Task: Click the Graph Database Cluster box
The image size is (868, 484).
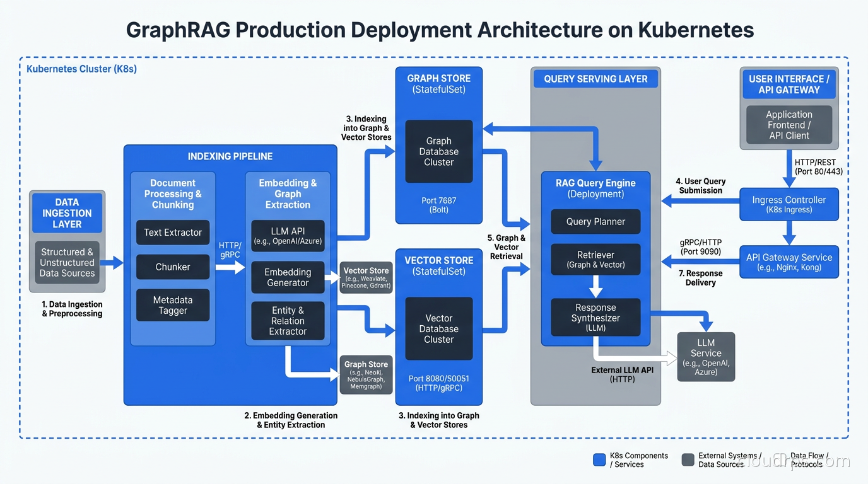Action: [439, 152]
